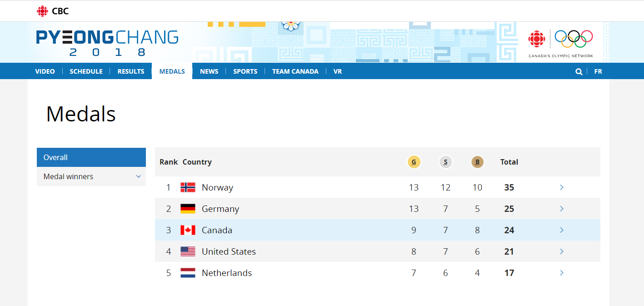Click the silver medal column icon
Screen dimensions: 644x306
445,162
